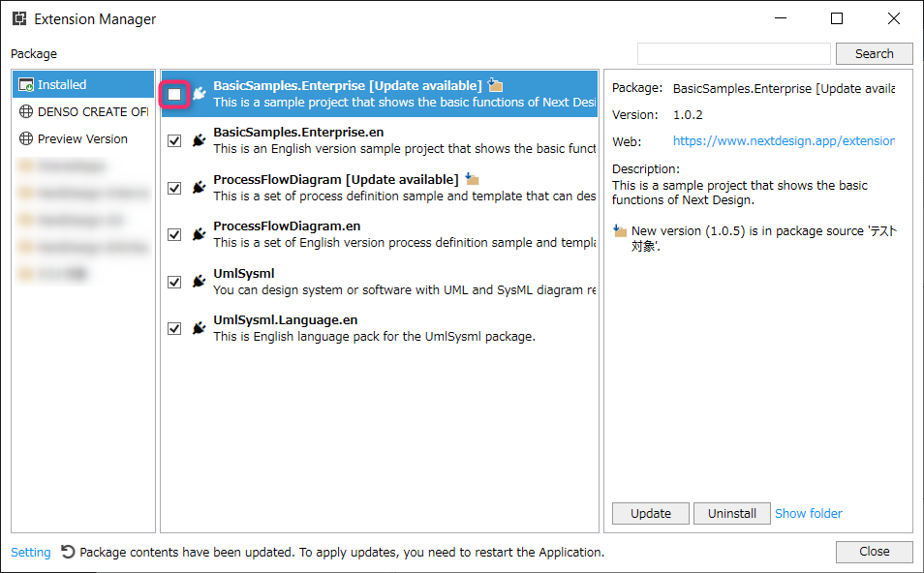Click the Extension Manager title bar icon
924x573 pixels.
[x=19, y=18]
